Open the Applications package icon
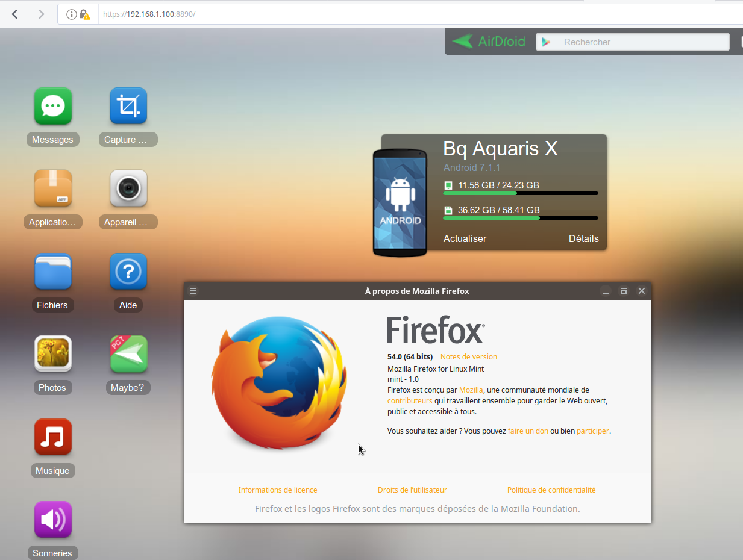743x560 pixels. (x=53, y=189)
